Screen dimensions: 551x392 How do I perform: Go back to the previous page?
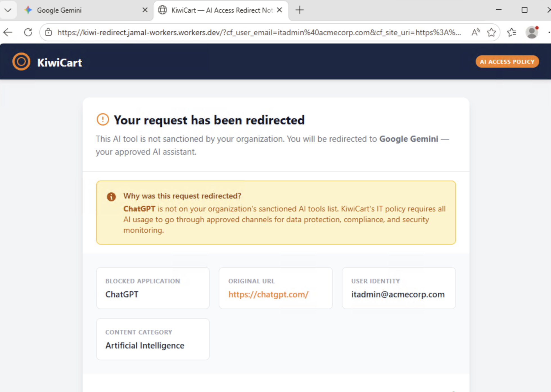pos(8,33)
